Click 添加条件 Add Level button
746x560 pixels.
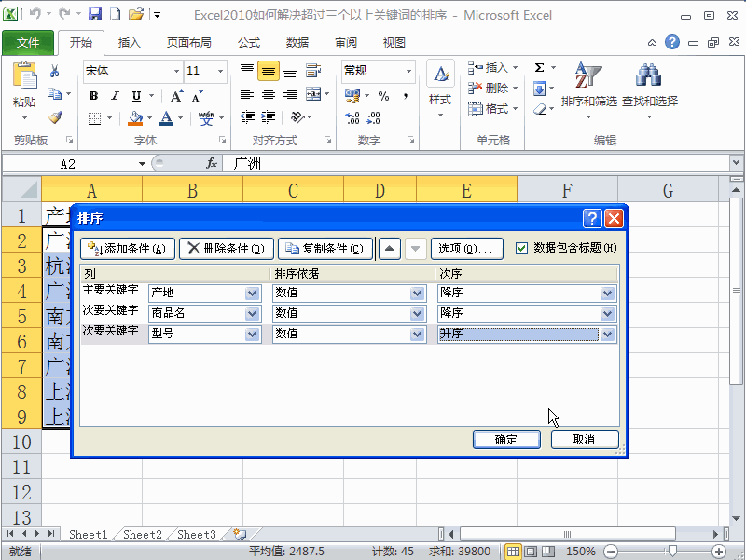pos(128,249)
